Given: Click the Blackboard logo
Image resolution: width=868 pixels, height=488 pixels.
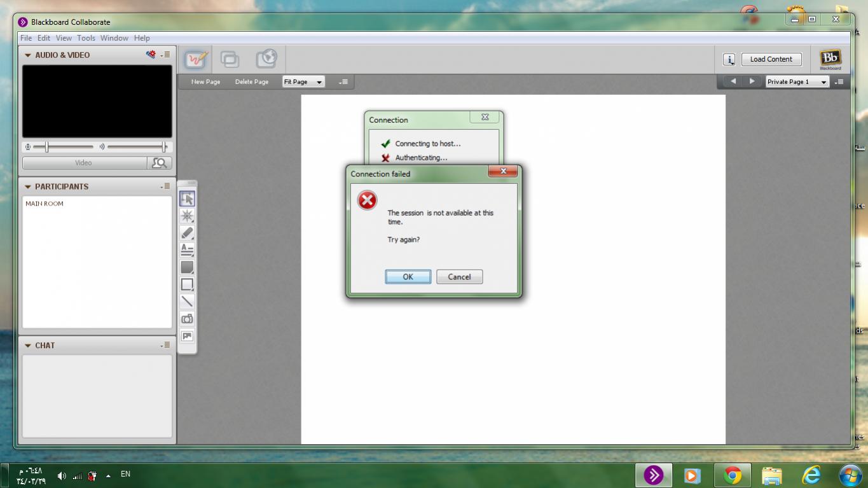Looking at the screenshot, I should (830, 59).
